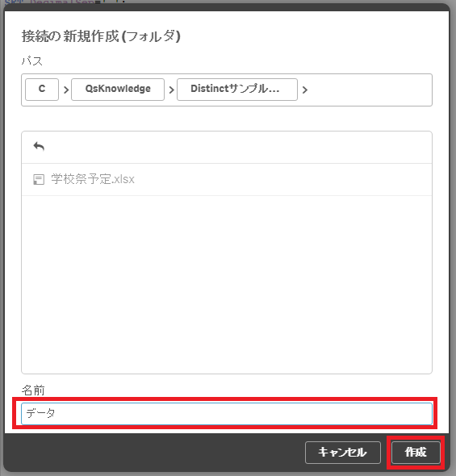The height and width of the screenshot is (476, 456).
Task: Focus the 名前 field containing データ
Action: point(227,413)
